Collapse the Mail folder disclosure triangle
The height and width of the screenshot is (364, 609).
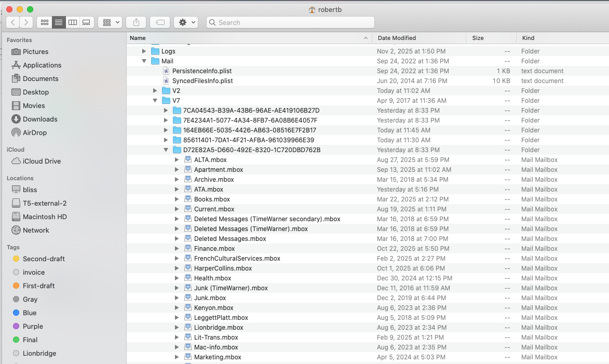coord(144,61)
